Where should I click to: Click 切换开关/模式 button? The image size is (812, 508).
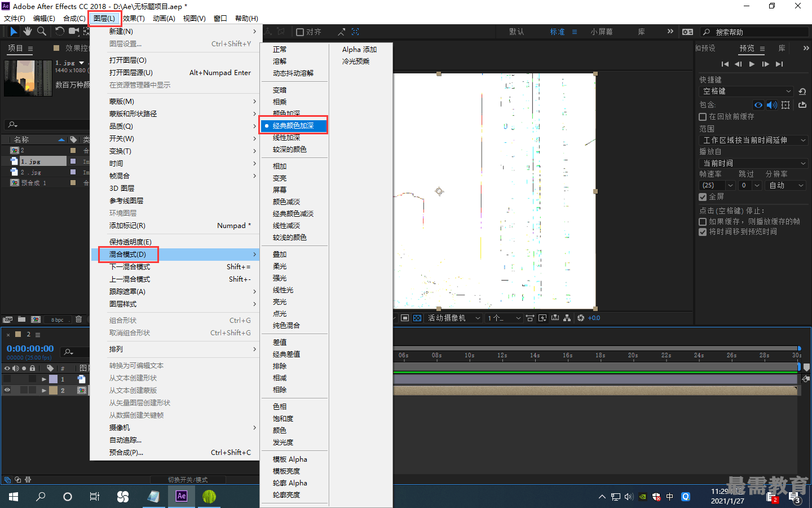[x=188, y=480]
